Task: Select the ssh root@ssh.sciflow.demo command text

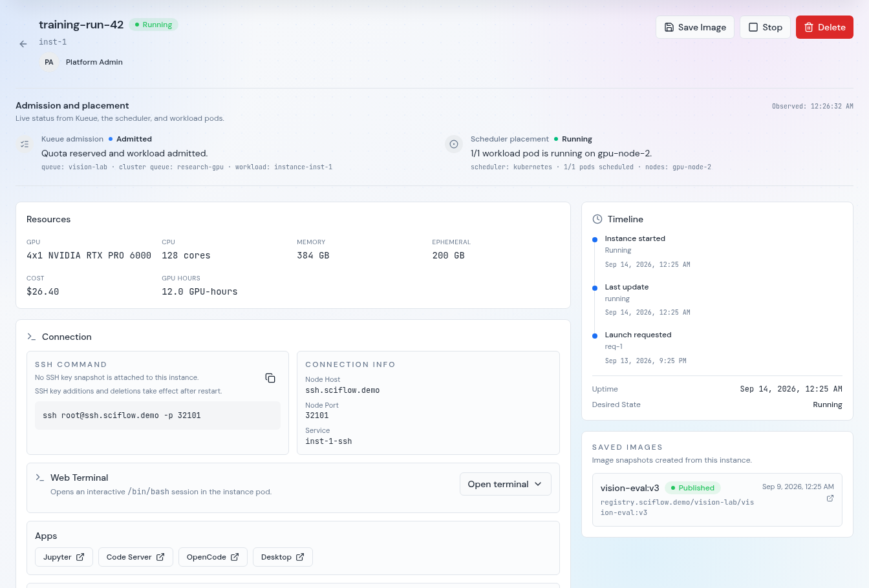Action: coord(122,415)
